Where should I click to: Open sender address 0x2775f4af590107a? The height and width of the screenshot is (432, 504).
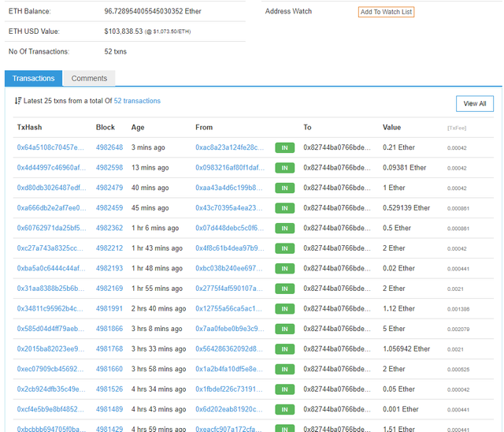click(x=229, y=289)
